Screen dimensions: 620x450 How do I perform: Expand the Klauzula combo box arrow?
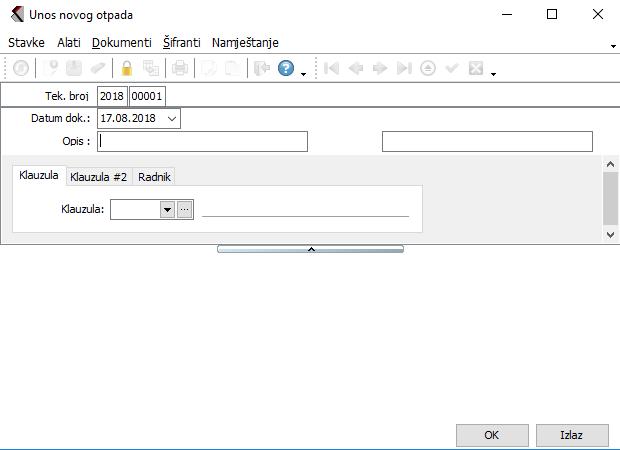pos(167,210)
